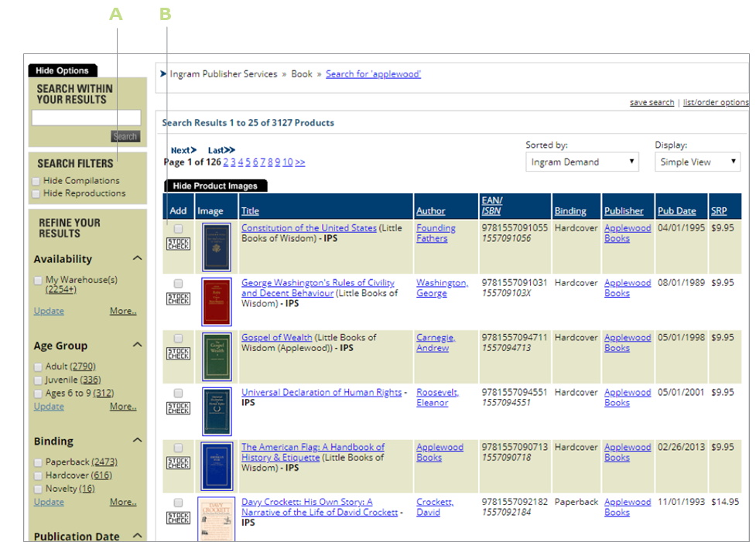Check the Juvenile age group filter
The width and height of the screenshot is (756, 542).
click(38, 380)
